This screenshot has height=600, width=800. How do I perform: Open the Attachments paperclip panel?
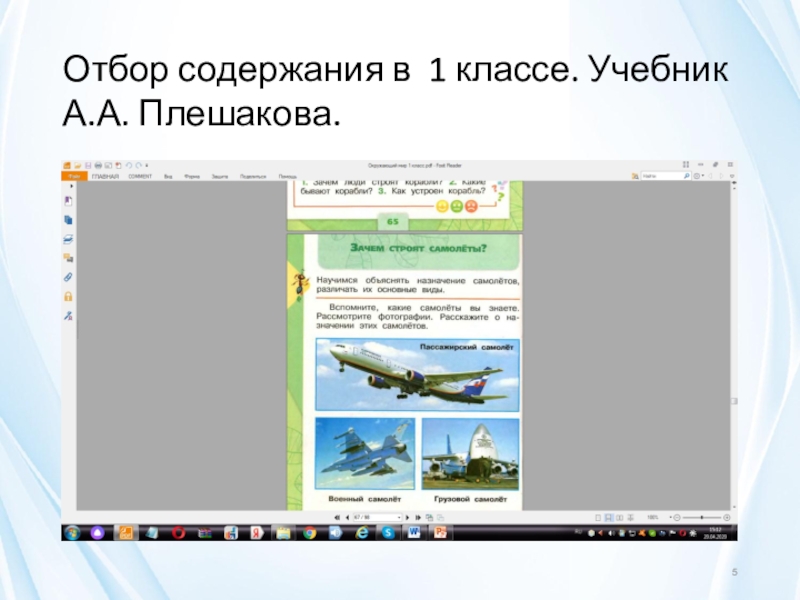pos(68,277)
